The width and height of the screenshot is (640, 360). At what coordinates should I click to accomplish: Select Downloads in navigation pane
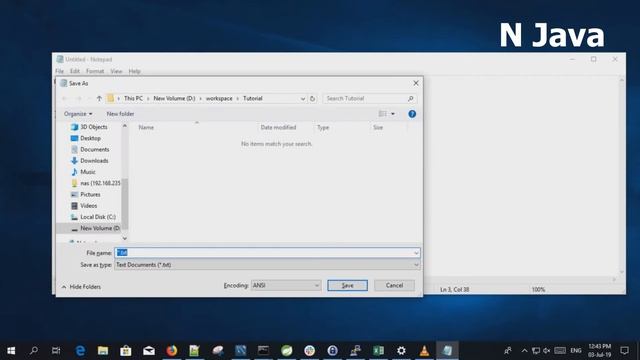click(x=90, y=161)
